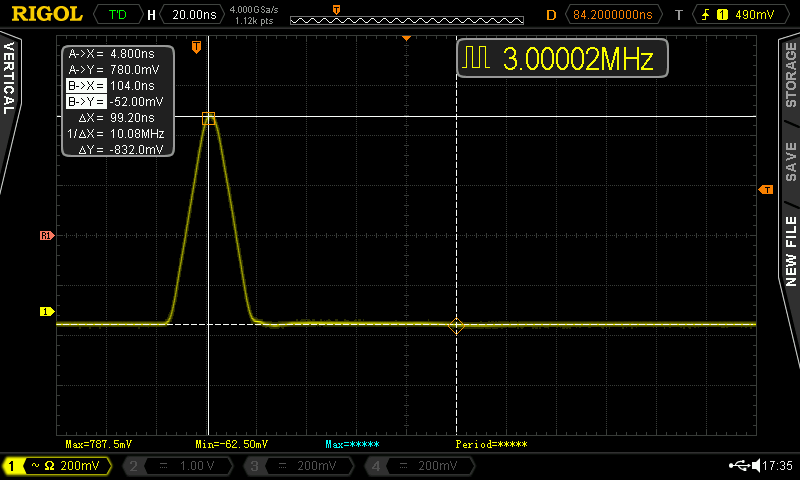Viewport: 800px width, 480px height.
Task: Click the frequency counter pulse icon
Action: 479,59
